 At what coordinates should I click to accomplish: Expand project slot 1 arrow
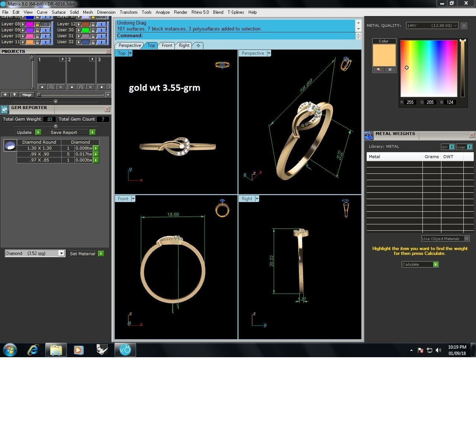coord(62,59)
